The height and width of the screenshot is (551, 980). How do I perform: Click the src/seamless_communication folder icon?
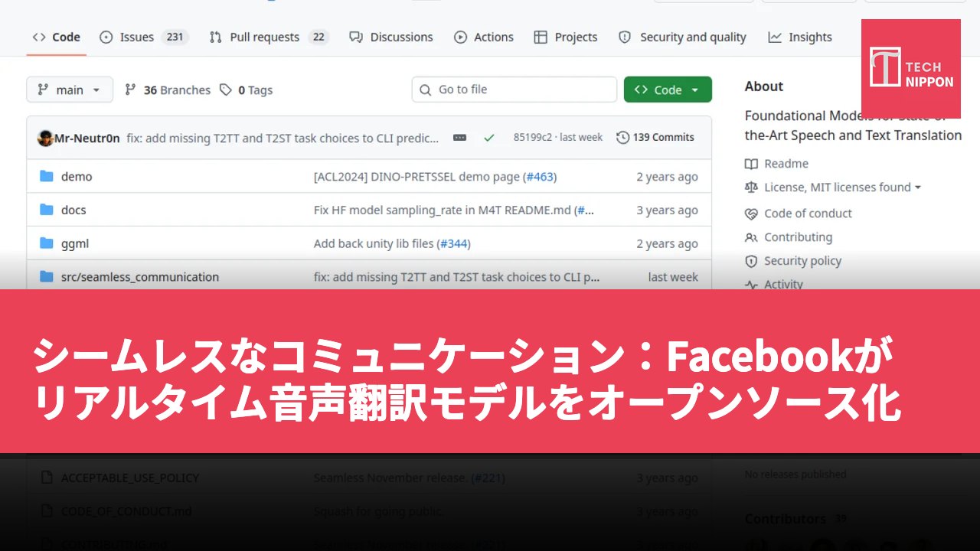[47, 277]
